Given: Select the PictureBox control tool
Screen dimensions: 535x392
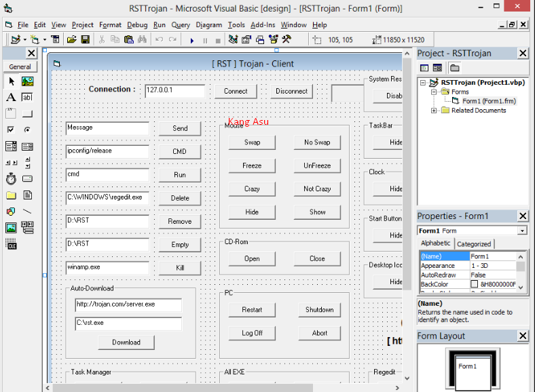Looking at the screenshot, I should click(27, 81).
